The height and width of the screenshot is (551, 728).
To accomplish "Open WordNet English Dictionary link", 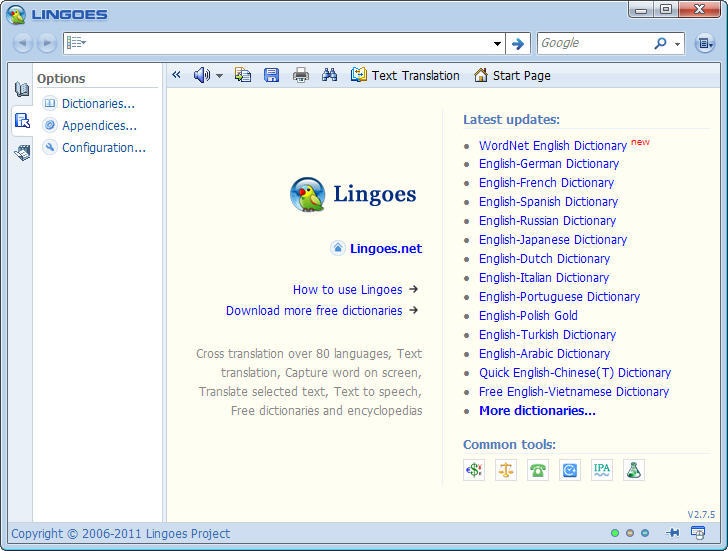I will tap(553, 146).
